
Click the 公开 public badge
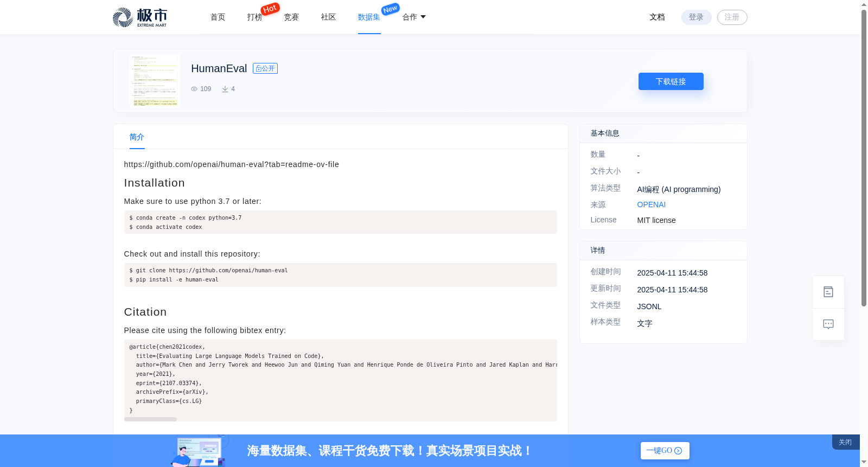[265, 68]
